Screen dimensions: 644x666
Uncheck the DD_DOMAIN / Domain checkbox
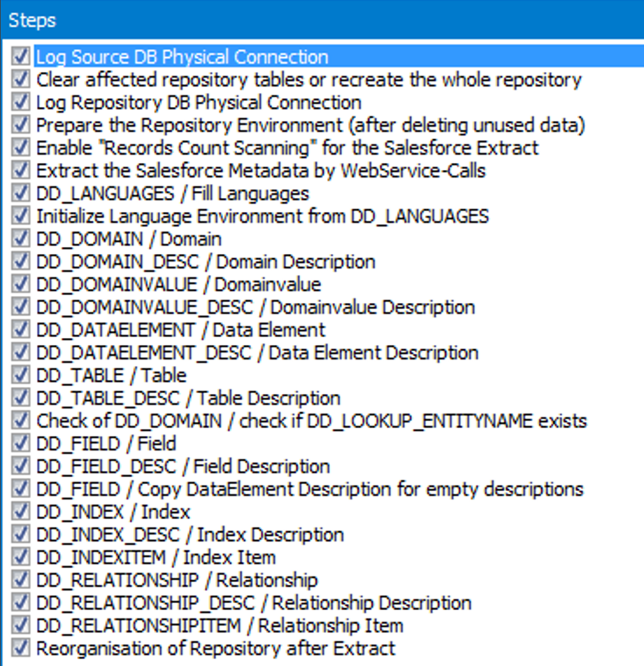click(20, 239)
